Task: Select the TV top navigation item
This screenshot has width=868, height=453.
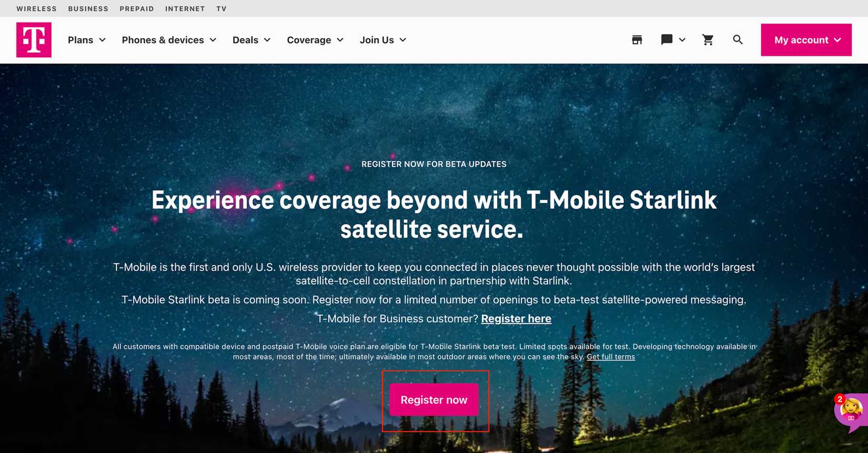Action: 221,9
